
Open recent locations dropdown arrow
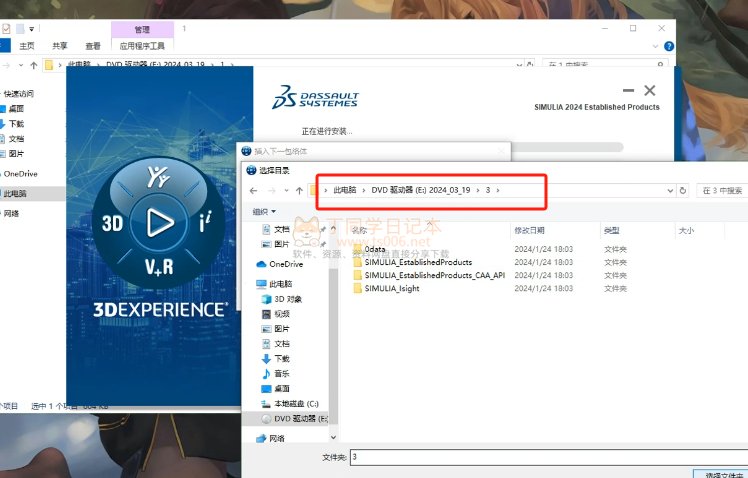(x=286, y=190)
